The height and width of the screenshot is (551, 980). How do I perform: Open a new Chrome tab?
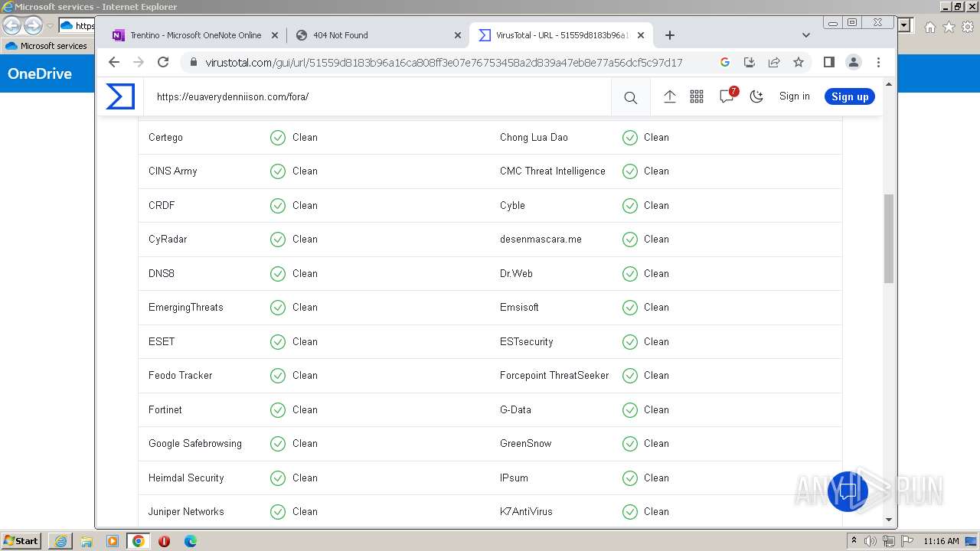pyautogui.click(x=670, y=35)
